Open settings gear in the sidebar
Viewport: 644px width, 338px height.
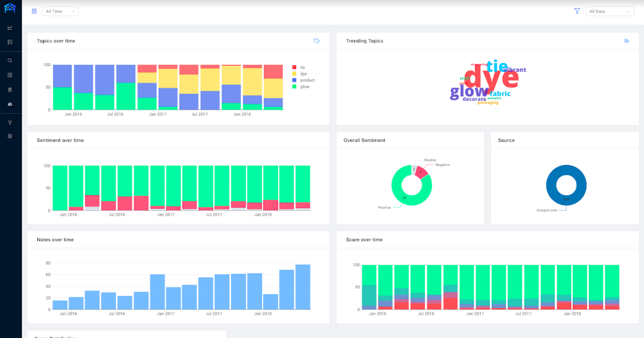click(x=10, y=136)
